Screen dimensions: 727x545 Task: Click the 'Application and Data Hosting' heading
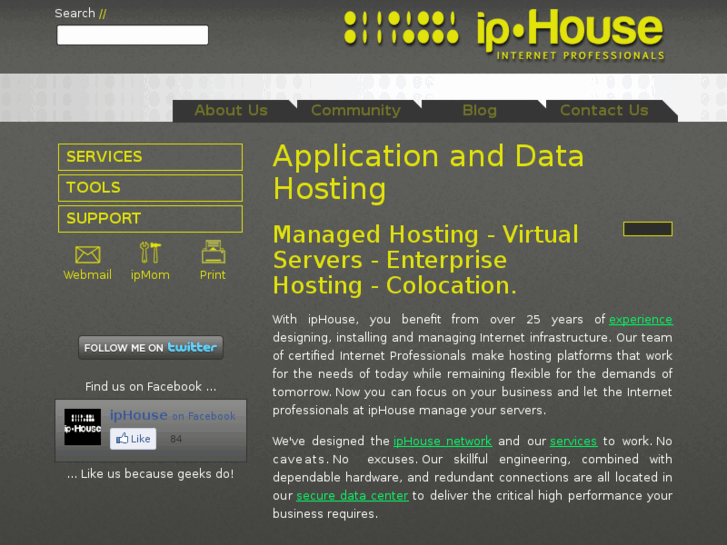click(x=428, y=172)
